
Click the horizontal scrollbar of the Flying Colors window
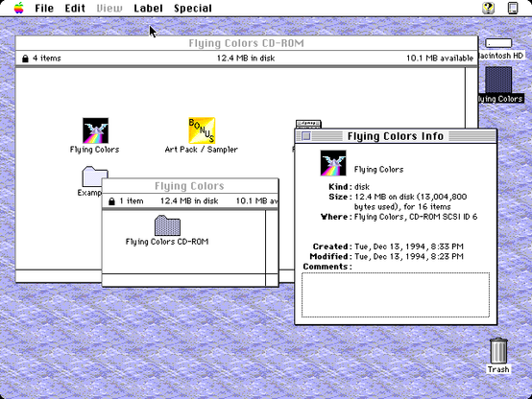[x=183, y=280]
